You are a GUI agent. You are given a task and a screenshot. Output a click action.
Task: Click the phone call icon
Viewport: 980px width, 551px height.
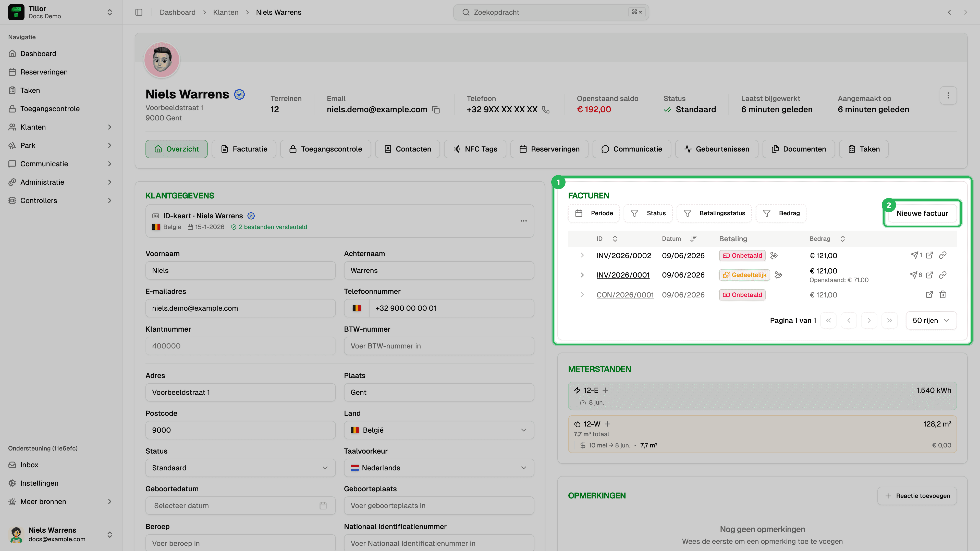[x=546, y=109]
